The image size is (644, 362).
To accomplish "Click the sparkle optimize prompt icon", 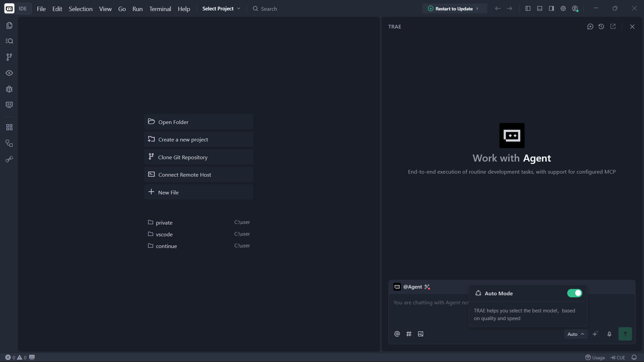I will pyautogui.click(x=595, y=334).
